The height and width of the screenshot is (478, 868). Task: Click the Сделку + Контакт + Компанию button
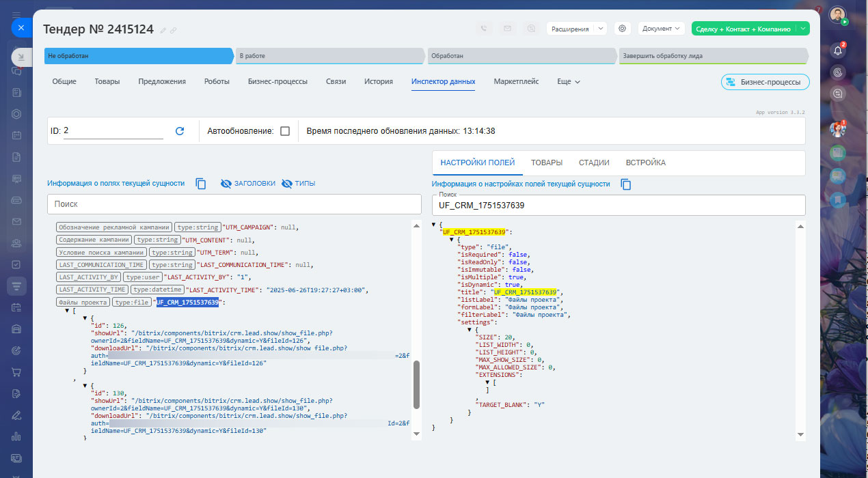pos(742,29)
